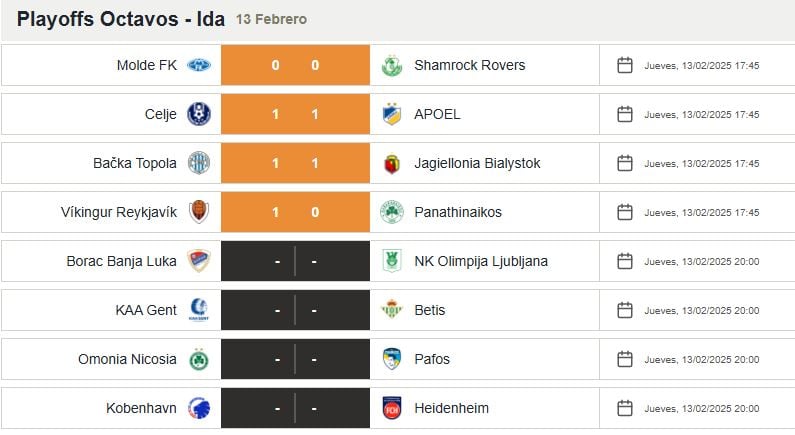Click the calendar icon for Molde match
The width and height of the screenshot is (795, 435).
pos(625,65)
